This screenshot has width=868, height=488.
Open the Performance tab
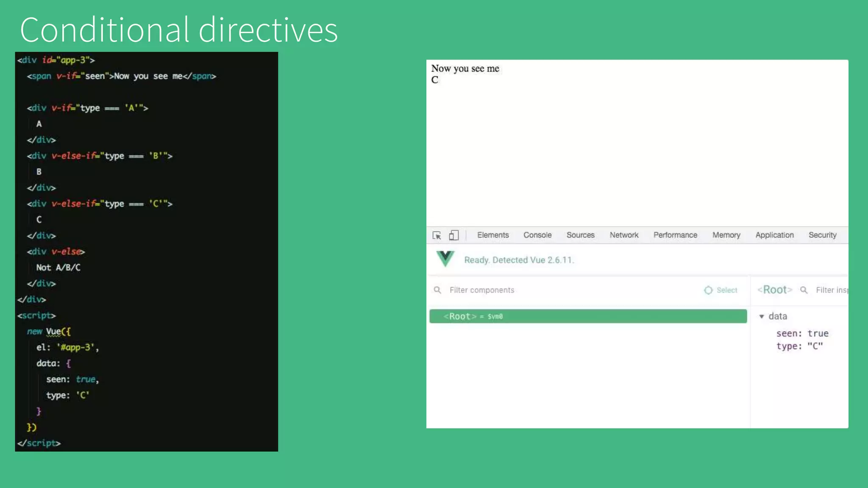tap(675, 235)
